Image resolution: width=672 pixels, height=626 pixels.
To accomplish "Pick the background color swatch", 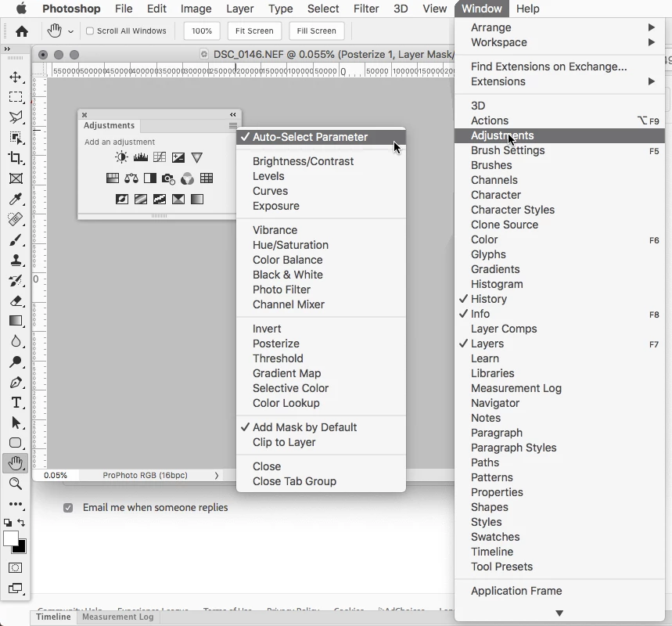I will point(20,548).
